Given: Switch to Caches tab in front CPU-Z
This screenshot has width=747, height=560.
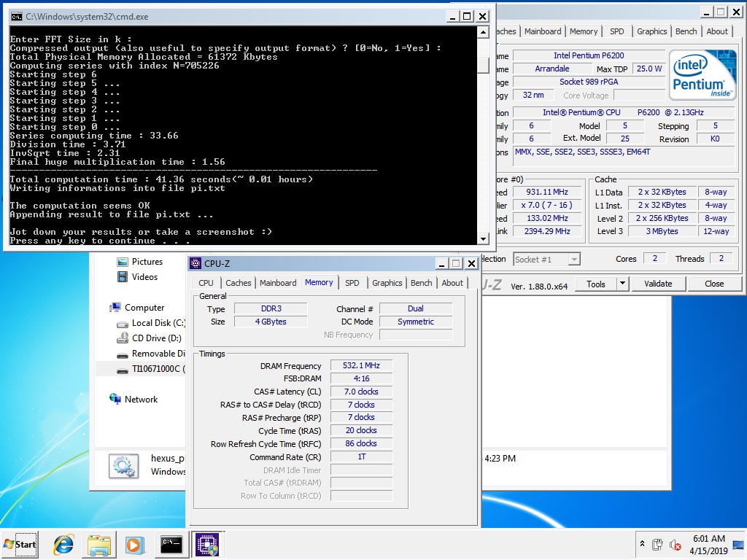Looking at the screenshot, I should click(239, 283).
